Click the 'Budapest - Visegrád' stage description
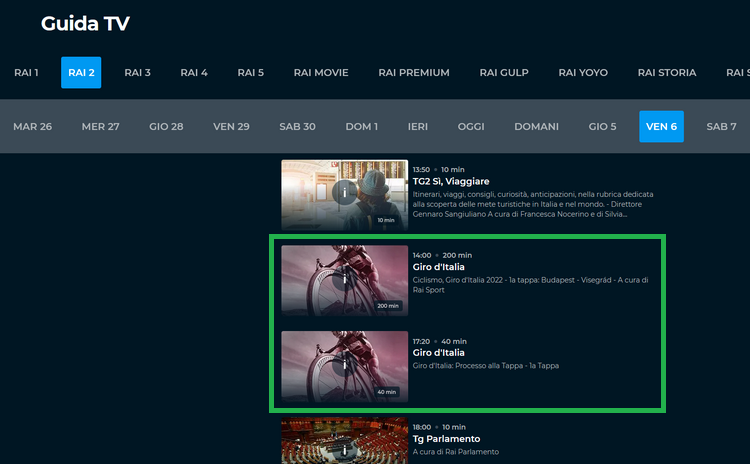Viewport: 750px width, 464px height. coord(530,285)
